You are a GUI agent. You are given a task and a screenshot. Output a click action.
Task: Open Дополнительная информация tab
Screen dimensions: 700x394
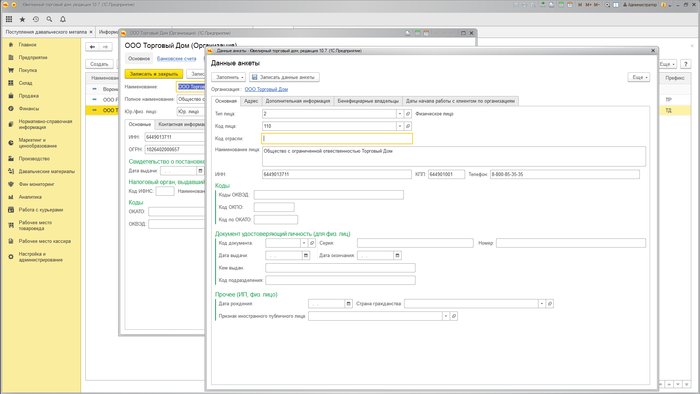(x=298, y=101)
